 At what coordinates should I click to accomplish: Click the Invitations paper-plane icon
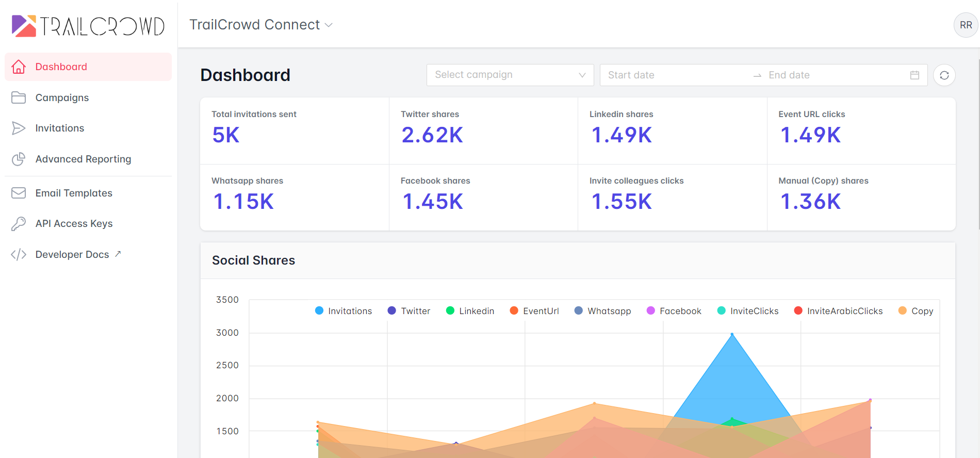click(19, 128)
